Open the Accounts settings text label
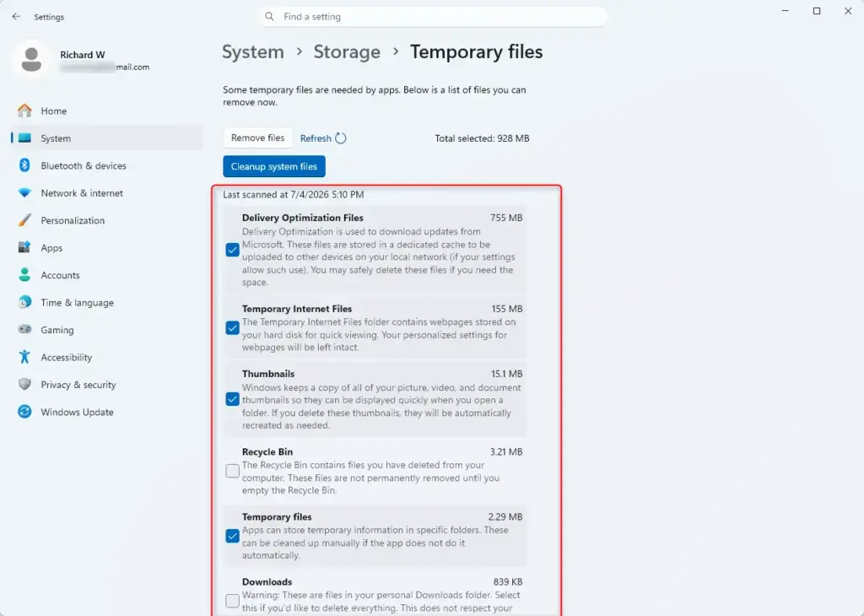The width and height of the screenshot is (864, 616). (x=60, y=275)
